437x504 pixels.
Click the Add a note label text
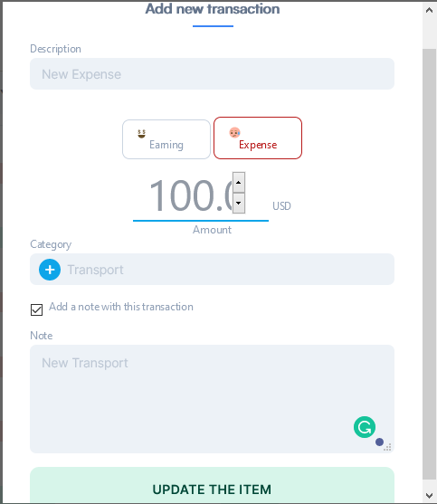point(121,307)
